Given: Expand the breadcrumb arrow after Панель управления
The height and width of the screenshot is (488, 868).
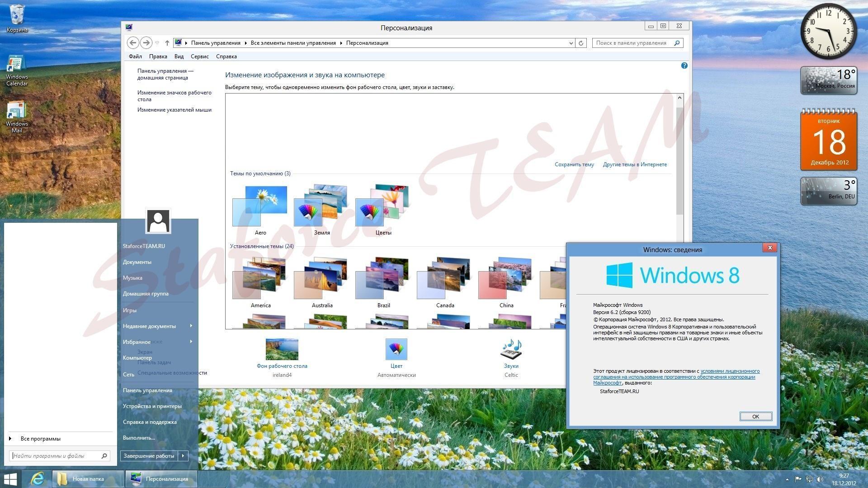Looking at the screenshot, I should click(x=246, y=43).
